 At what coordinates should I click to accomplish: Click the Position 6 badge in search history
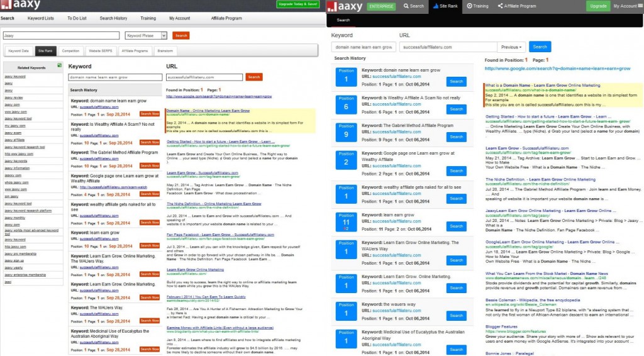point(346,105)
